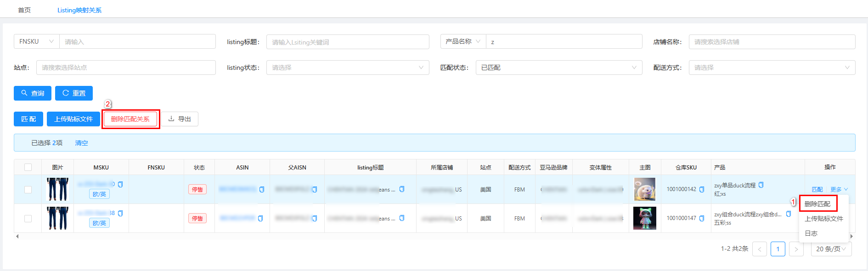Click the 删除匹配关系 button
The image size is (868, 271).
pos(130,119)
